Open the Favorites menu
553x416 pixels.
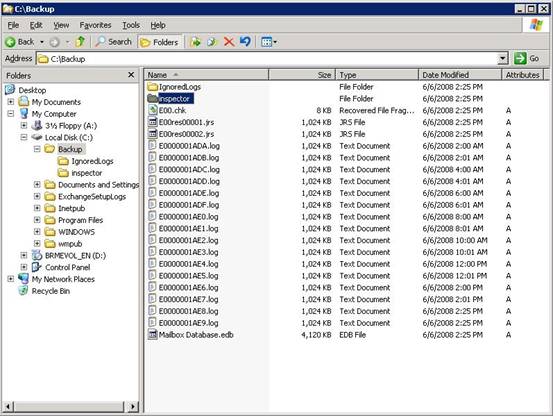point(95,25)
